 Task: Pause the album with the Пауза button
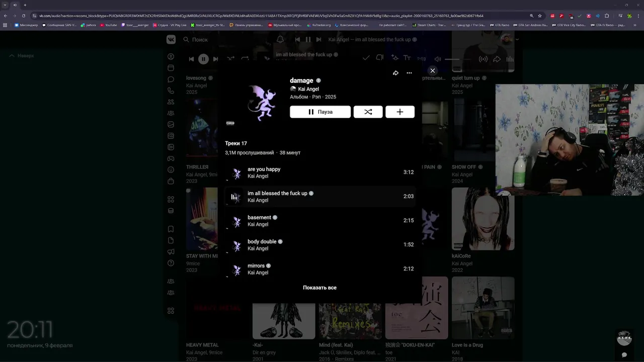point(320,112)
